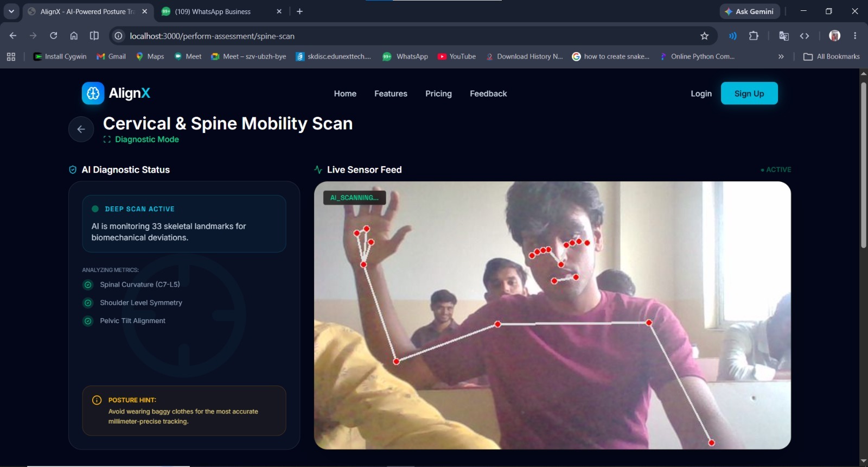Click the code brackets extension icon
Image resolution: width=868 pixels, height=467 pixels.
click(x=805, y=36)
